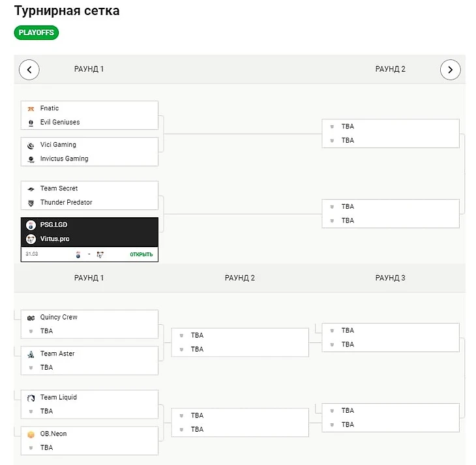Screen dimensions: 476x465
Task: Click the Evil Geniuses logo icon
Action: pos(31,123)
